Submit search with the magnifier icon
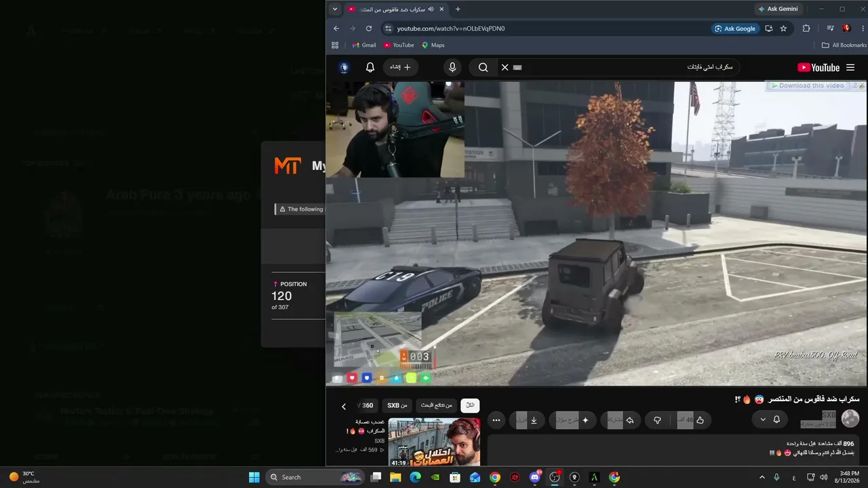868x488 pixels. 483,68
